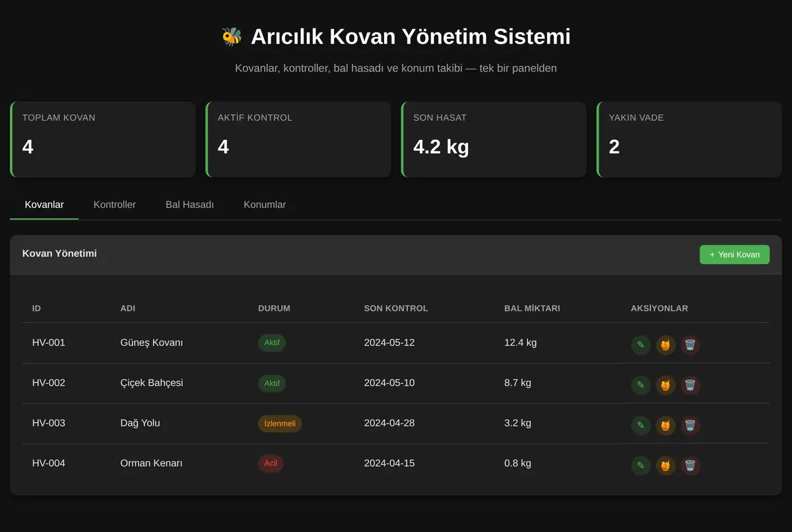Click the AKSİYONLAR column header
Viewport: 792px width, 532px height.
[x=659, y=308]
